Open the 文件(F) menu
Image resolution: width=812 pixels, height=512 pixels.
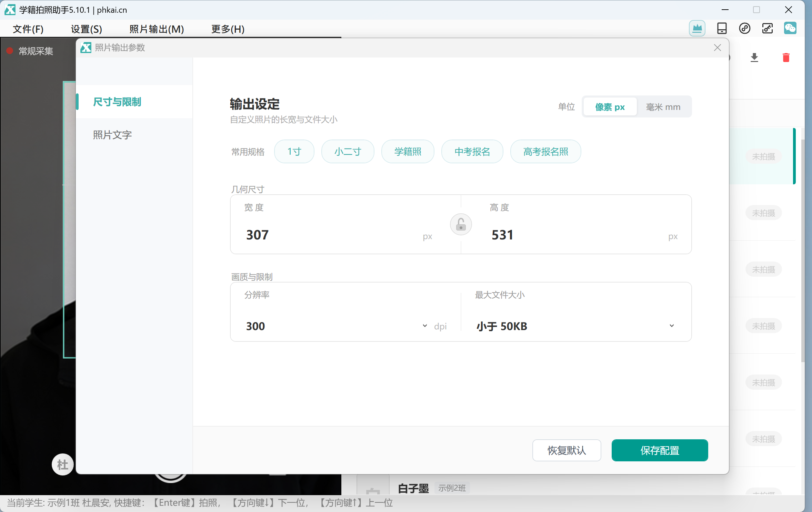click(x=28, y=29)
